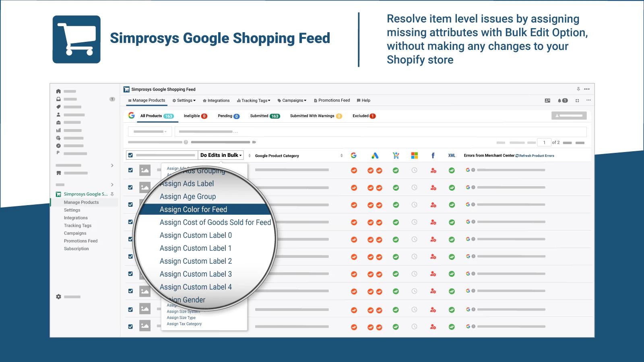The height and width of the screenshot is (362, 644).
Task: Select the Submitted With Warnings tab
Action: coord(316,116)
